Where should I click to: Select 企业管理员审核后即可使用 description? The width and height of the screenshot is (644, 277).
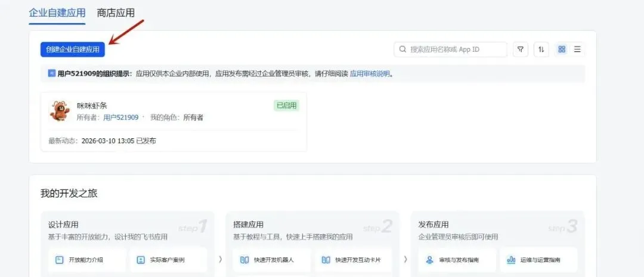[458, 236]
